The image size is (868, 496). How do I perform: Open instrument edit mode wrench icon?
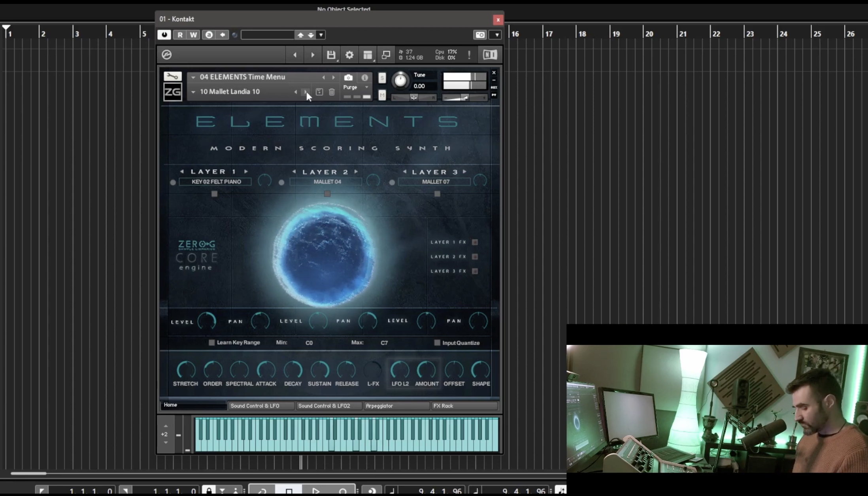173,76
